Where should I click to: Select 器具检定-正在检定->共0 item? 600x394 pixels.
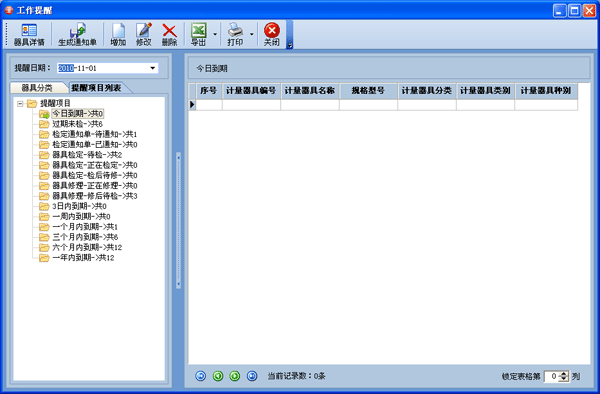pos(95,165)
